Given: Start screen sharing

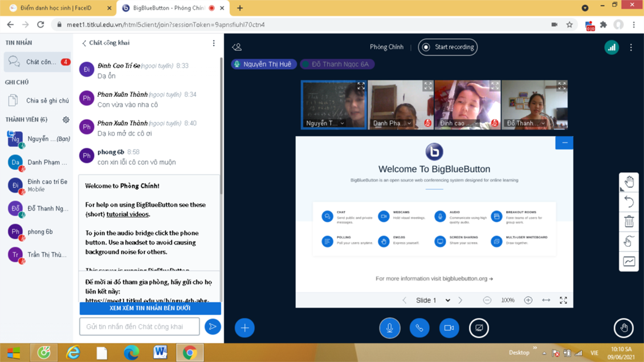Looking at the screenshot, I should pos(479,328).
